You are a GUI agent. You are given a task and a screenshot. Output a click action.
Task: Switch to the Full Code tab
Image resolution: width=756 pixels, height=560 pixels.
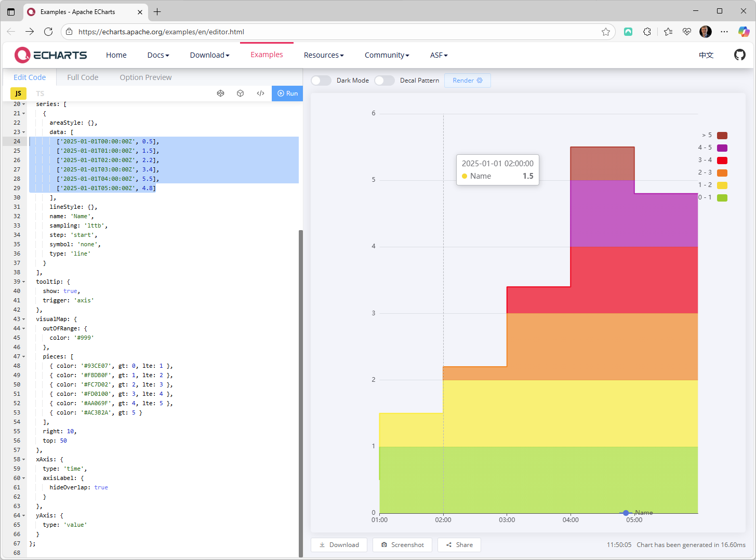pos(83,77)
